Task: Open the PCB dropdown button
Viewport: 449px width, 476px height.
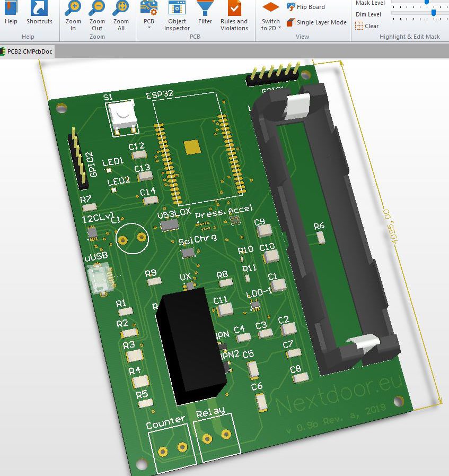Action: tap(148, 15)
